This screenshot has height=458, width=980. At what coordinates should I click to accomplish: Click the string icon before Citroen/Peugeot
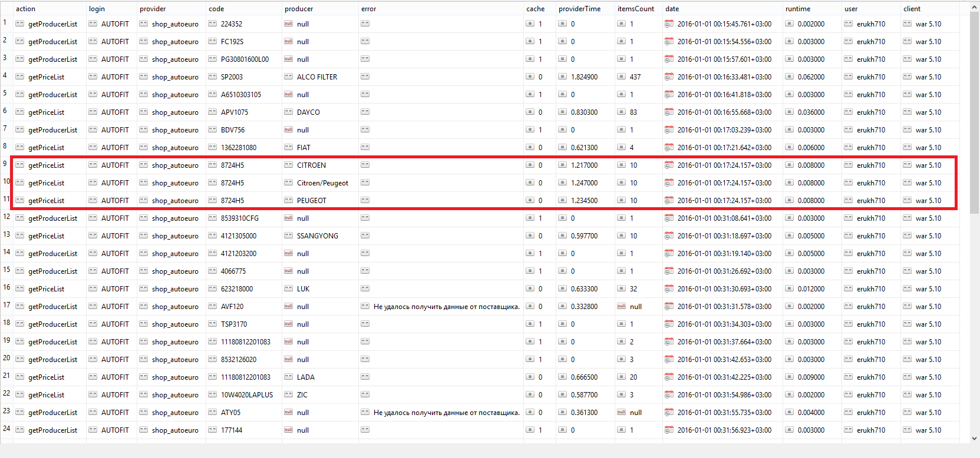coord(288,183)
